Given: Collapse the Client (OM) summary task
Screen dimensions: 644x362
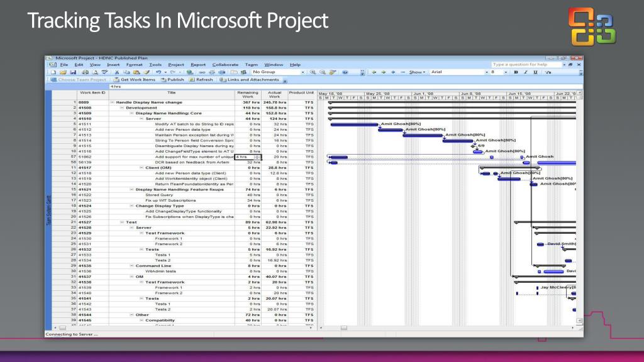Looking at the screenshot, I should pyautogui.click(x=142, y=168).
